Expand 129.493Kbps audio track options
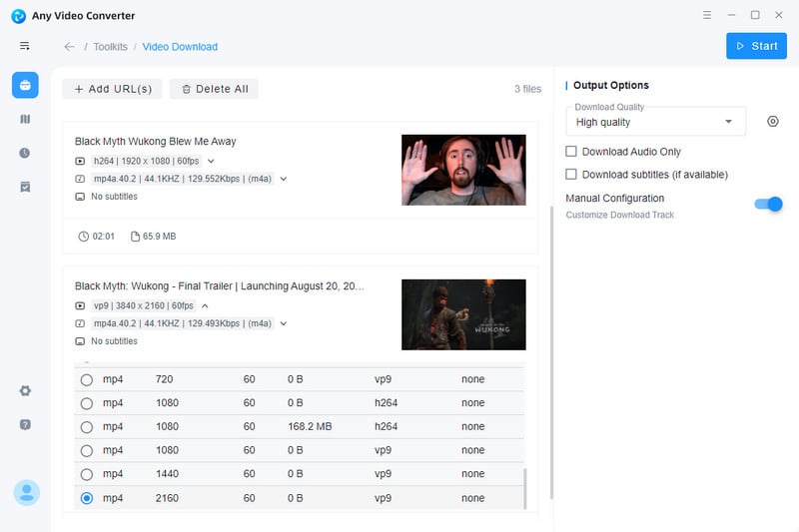Viewport: 799px width, 532px height. tap(284, 323)
